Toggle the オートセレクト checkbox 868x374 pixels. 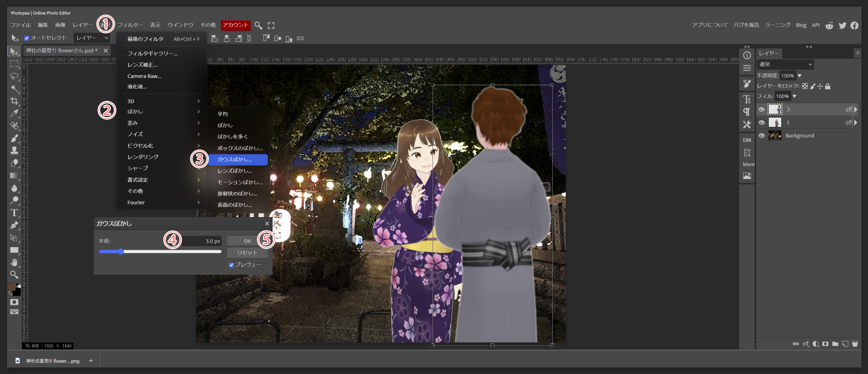point(27,38)
